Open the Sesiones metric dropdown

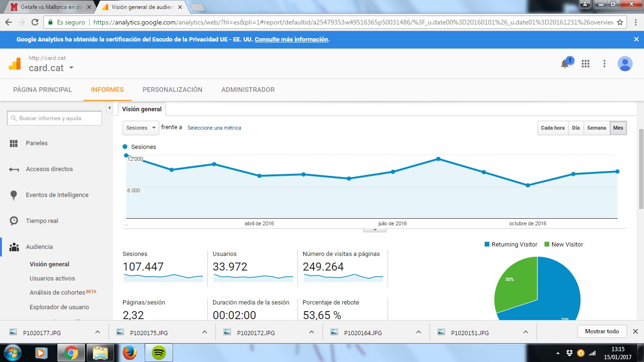click(140, 128)
